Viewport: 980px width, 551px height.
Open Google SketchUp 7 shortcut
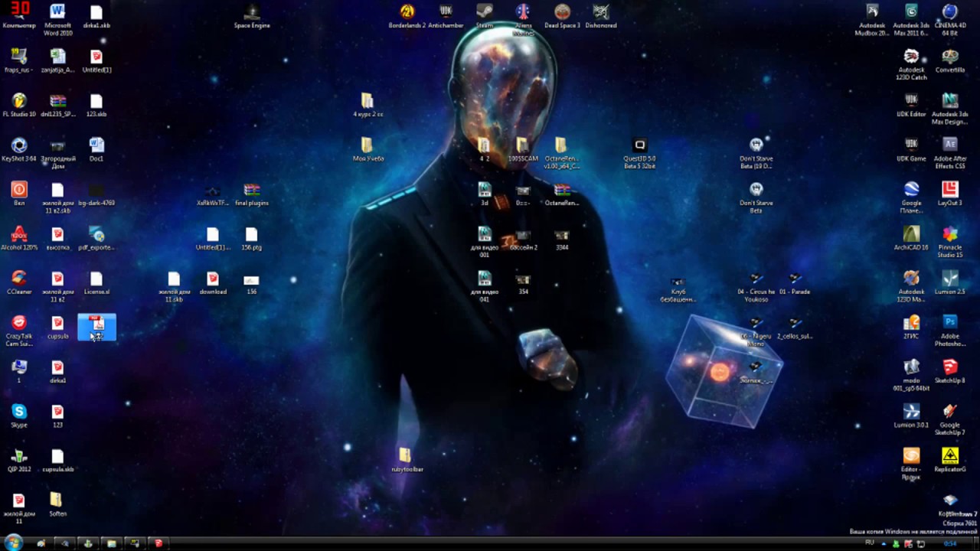click(950, 419)
